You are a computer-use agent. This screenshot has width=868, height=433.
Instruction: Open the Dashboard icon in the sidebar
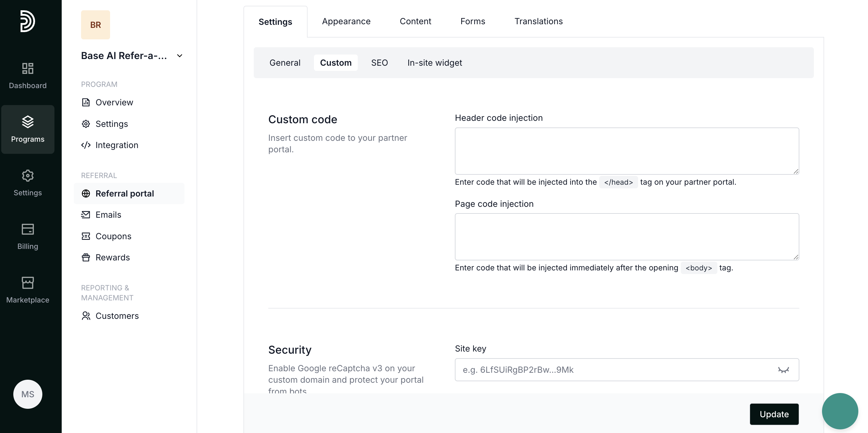coord(28,68)
